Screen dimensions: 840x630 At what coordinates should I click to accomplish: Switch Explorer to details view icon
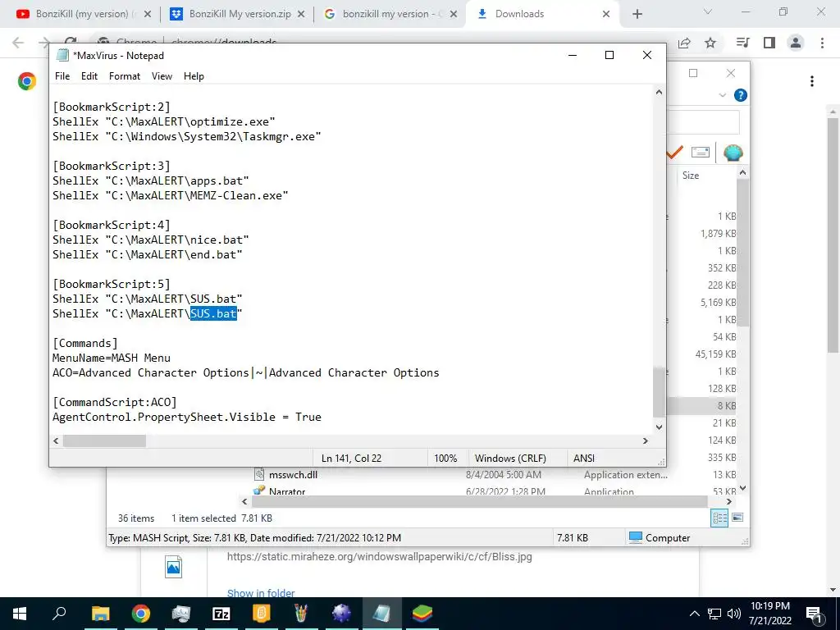(719, 518)
